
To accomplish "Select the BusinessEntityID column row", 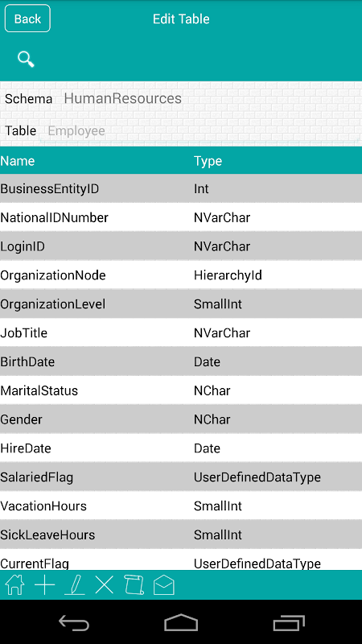I will click(181, 188).
